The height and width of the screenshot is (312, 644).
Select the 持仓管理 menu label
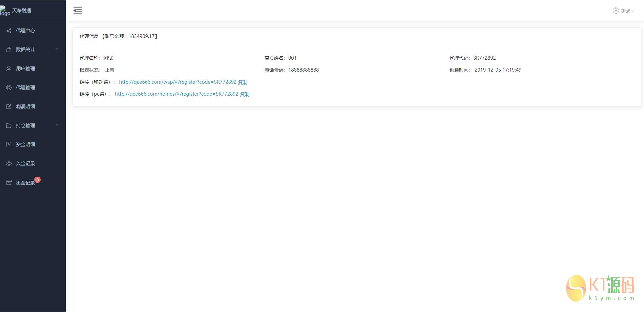25,125
